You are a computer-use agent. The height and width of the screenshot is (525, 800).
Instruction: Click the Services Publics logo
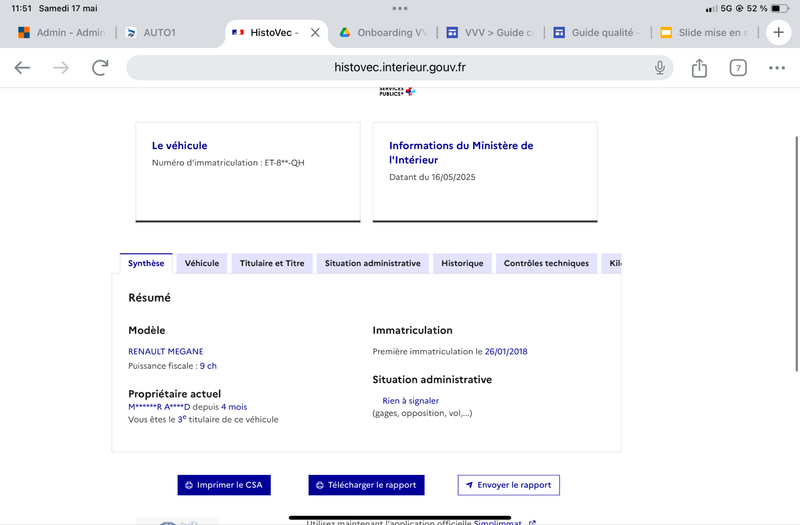tap(397, 92)
